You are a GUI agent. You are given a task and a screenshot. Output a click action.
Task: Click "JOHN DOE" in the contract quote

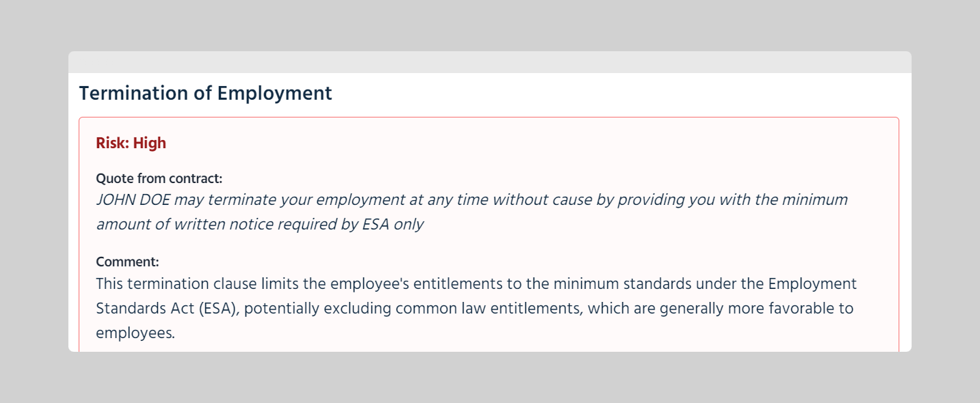click(132, 200)
